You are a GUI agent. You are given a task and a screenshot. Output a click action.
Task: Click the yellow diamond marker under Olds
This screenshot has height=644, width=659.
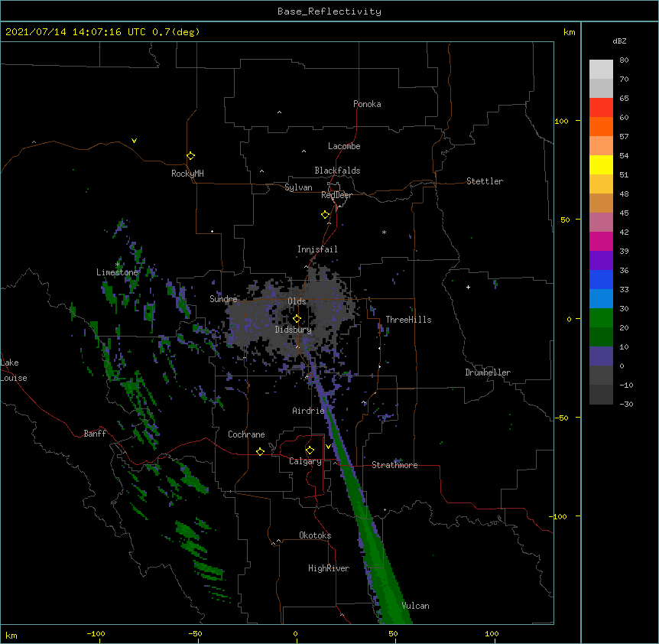(297, 319)
